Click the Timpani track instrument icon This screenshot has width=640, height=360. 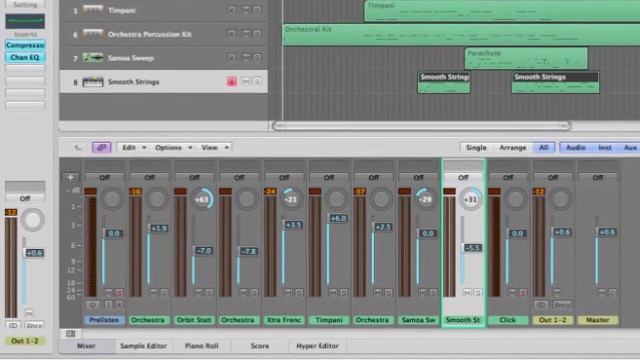93,9
